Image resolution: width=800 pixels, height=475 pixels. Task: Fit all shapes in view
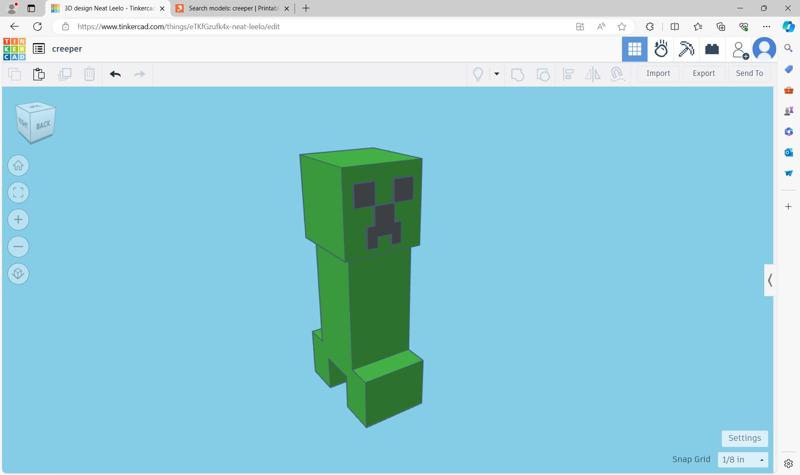[18, 192]
